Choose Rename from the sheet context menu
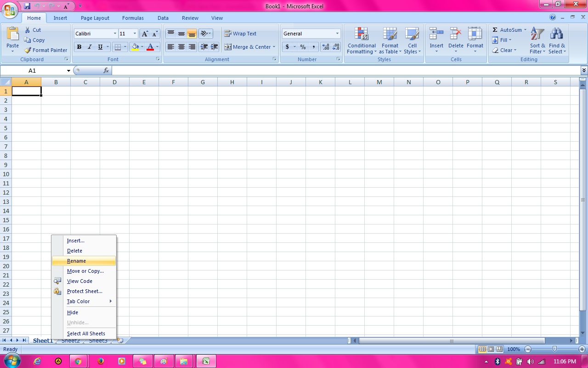 (x=84, y=261)
